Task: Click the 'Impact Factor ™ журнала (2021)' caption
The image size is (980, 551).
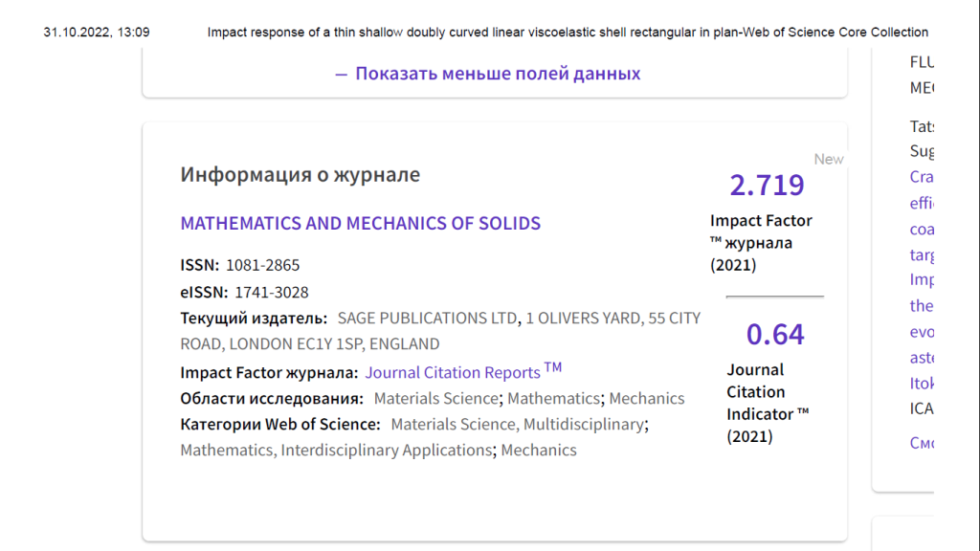Action: click(761, 242)
